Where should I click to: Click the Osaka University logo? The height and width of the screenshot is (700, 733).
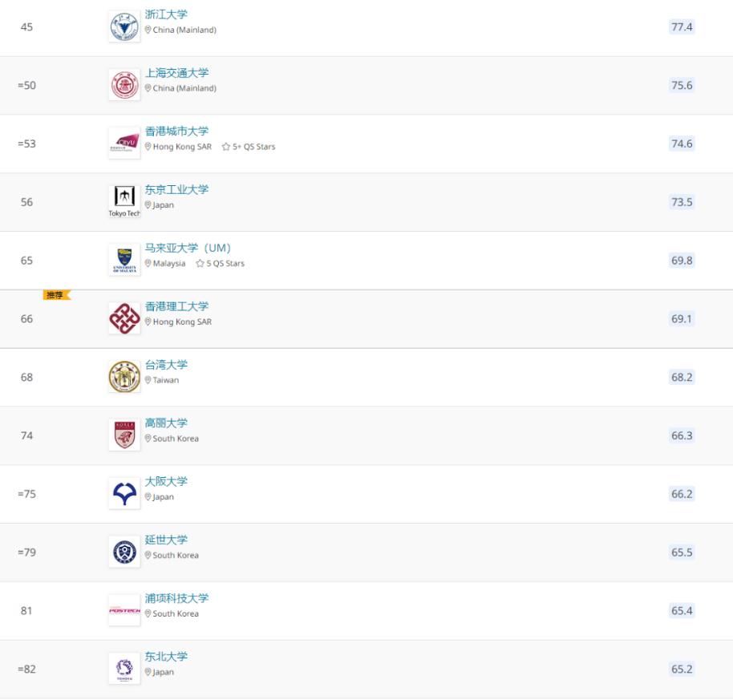tap(124, 494)
